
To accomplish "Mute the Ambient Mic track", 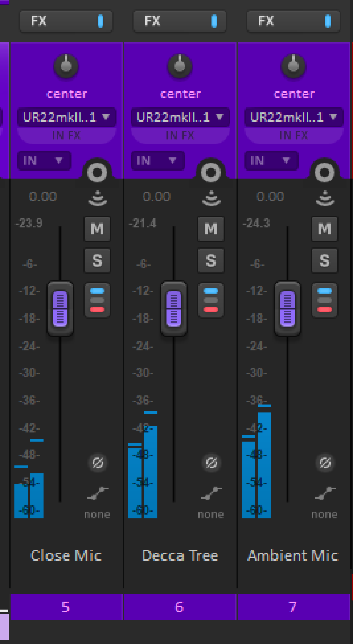I will (x=324, y=229).
